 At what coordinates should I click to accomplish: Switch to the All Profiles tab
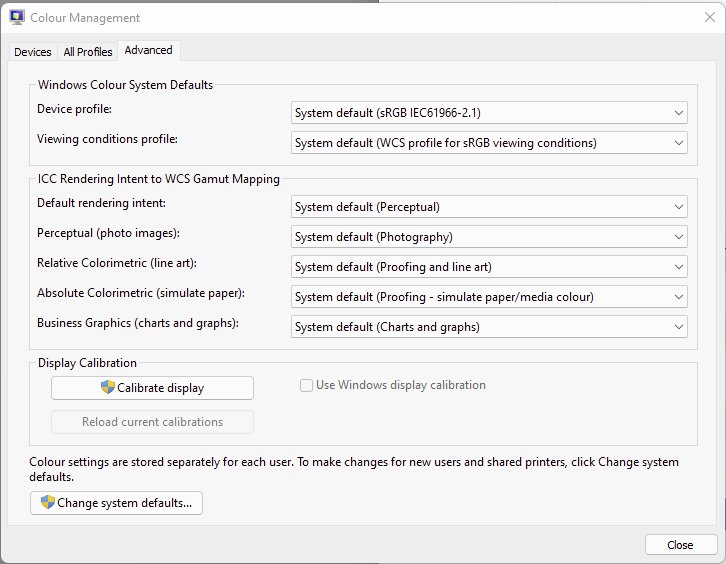tap(88, 52)
